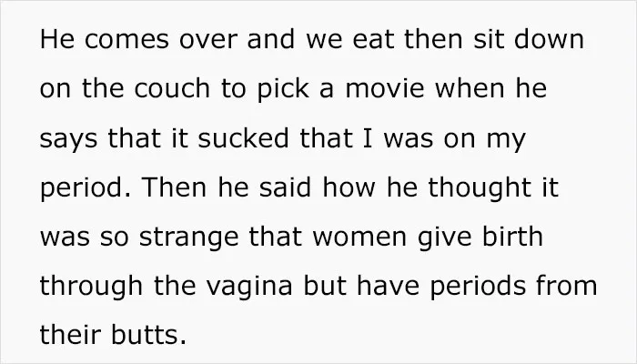Click the word "sucked" in third line
637x364 pixels.
[243, 137]
